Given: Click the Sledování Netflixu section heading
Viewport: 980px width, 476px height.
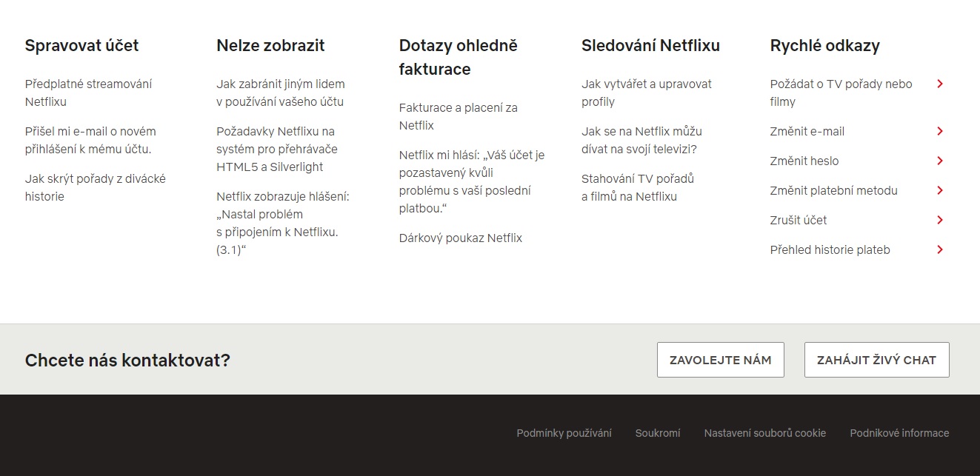Looking at the screenshot, I should click(x=651, y=45).
